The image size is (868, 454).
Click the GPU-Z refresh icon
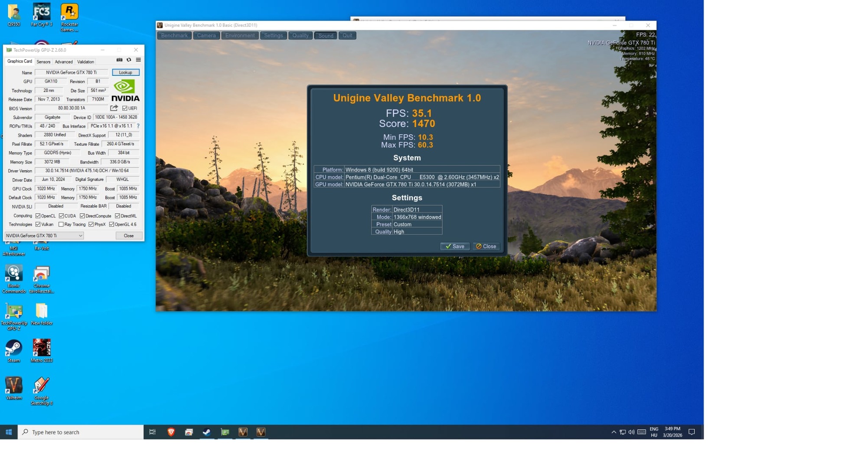pyautogui.click(x=129, y=60)
